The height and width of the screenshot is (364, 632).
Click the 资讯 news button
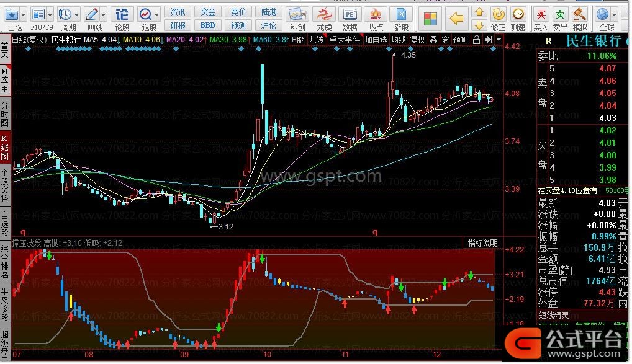[x=178, y=12]
